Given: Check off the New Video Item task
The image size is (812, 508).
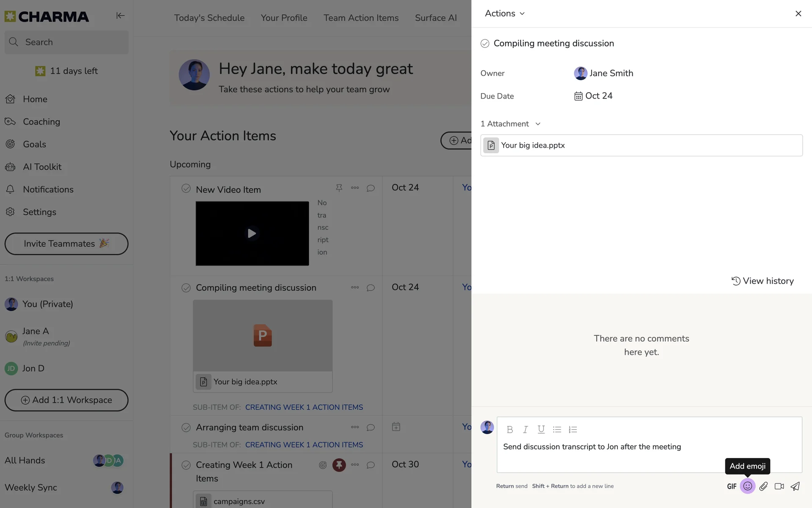Looking at the screenshot, I should (x=186, y=188).
